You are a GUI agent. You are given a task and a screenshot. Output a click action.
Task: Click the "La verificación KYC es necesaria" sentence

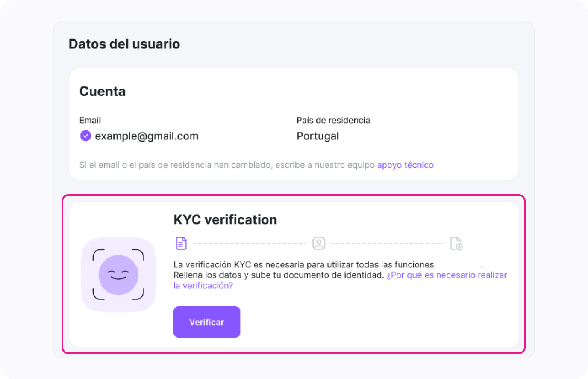303,265
